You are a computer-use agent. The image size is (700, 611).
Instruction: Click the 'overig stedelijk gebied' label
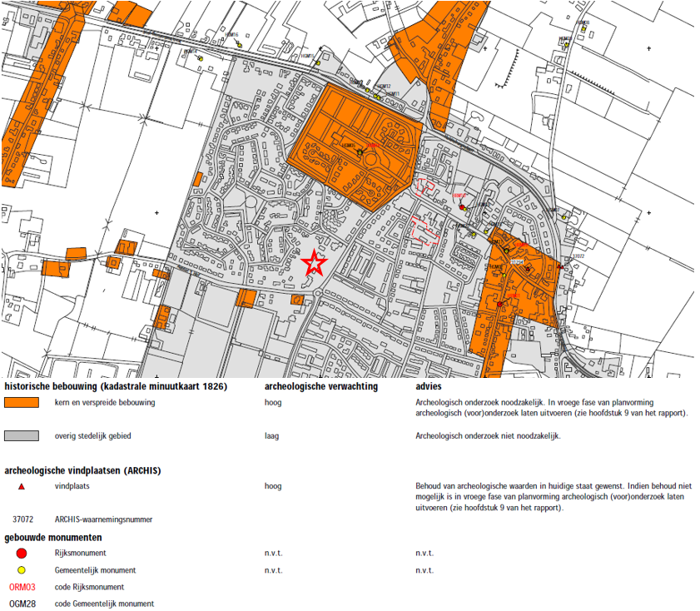pyautogui.click(x=93, y=436)
